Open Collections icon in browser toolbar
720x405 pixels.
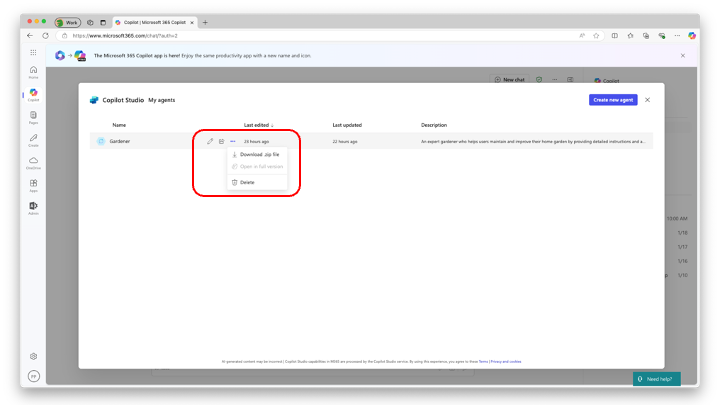(x=646, y=35)
